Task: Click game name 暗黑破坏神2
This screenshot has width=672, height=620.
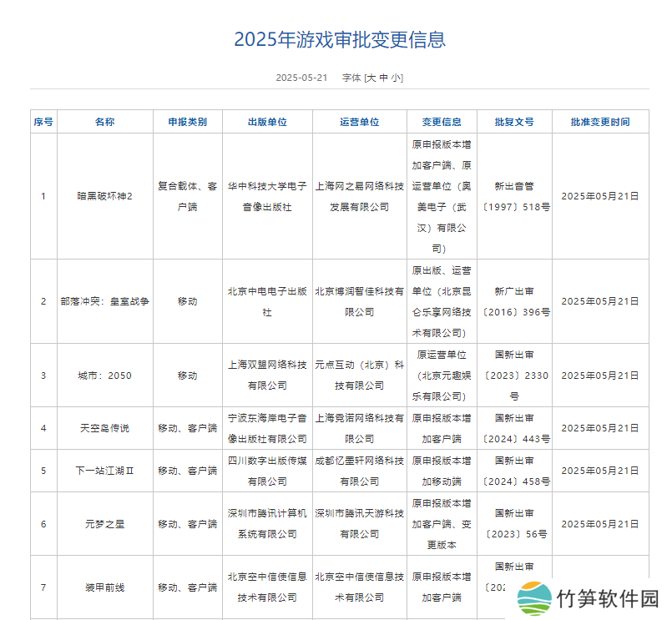Action: (x=104, y=196)
